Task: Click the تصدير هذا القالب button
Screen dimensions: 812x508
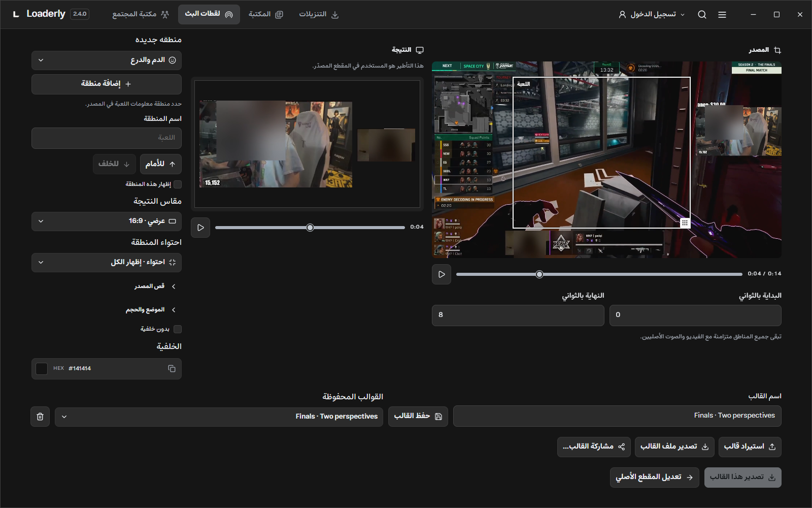Action: pyautogui.click(x=743, y=478)
